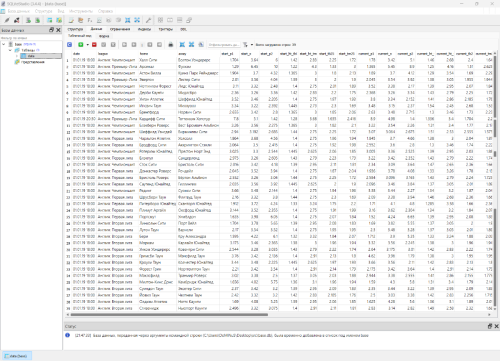This screenshot has width=500, height=361.
Task: Open the filter mode dropdown arrow
Action: coord(252,44)
